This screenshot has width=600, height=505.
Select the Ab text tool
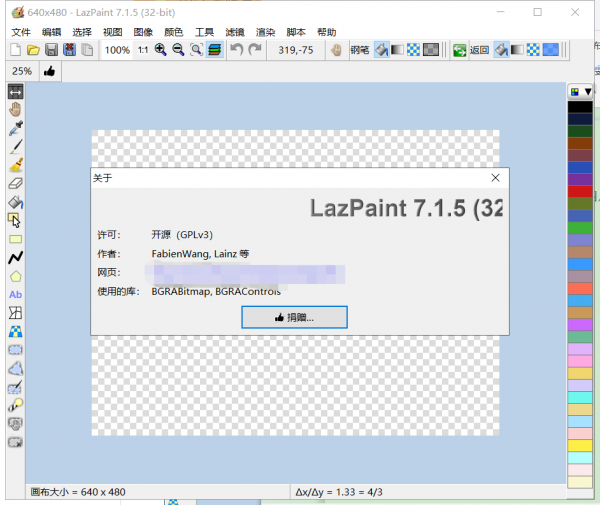[x=15, y=295]
